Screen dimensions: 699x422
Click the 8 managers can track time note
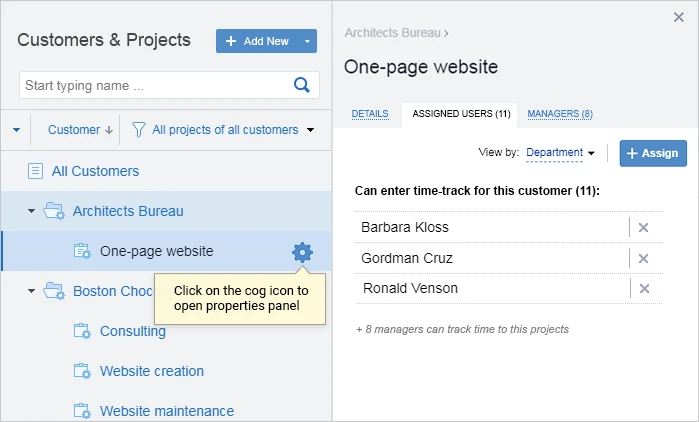[462, 329]
